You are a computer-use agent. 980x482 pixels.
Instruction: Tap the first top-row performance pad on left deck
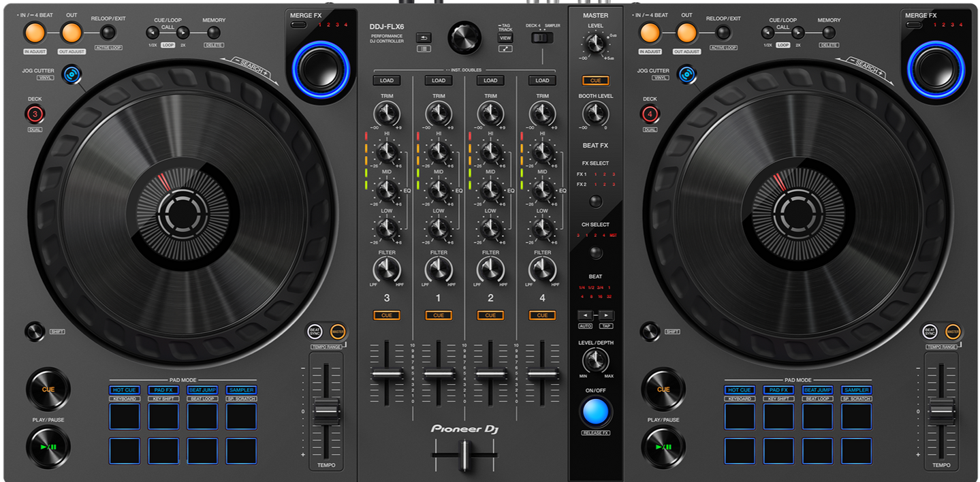coord(124,416)
